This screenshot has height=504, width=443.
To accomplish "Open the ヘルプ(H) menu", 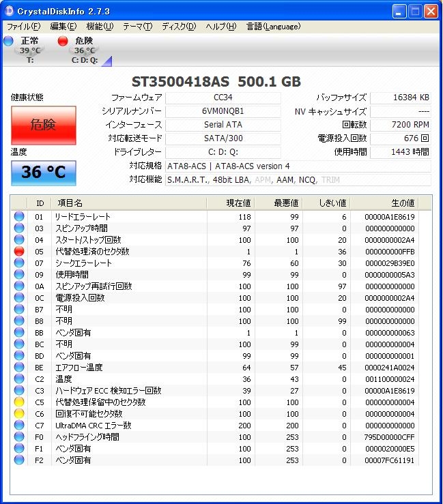I will [x=221, y=27].
